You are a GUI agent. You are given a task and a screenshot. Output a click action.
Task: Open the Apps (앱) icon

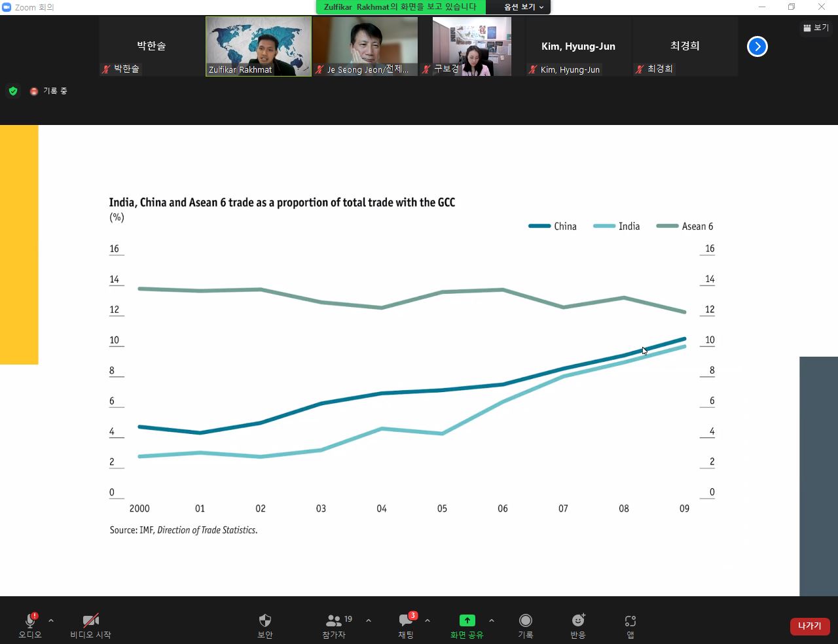tap(630, 620)
